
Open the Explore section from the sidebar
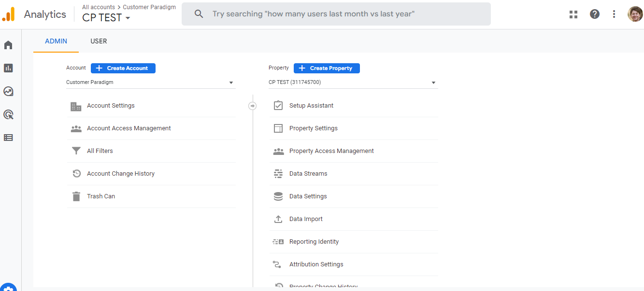click(8, 91)
